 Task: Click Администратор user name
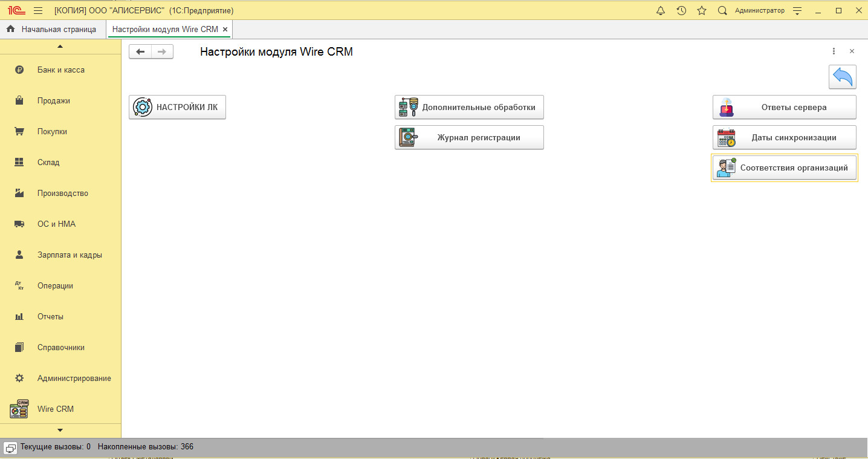tap(760, 10)
